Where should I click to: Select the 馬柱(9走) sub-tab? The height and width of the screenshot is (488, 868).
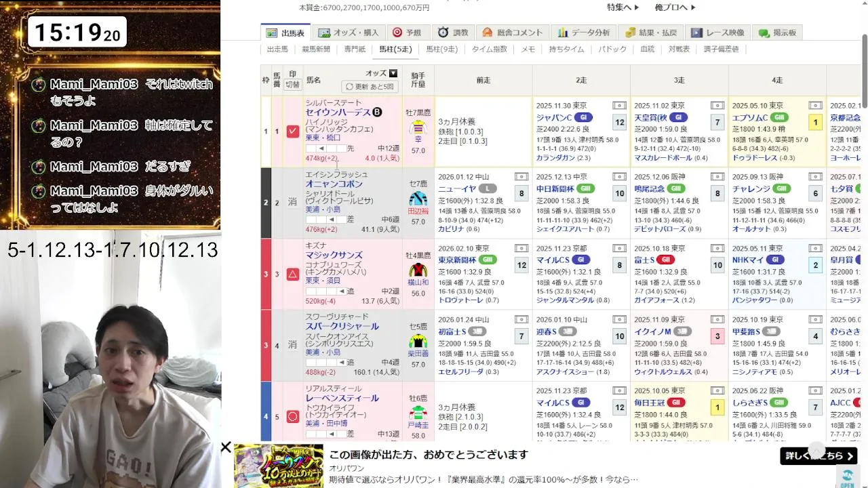point(441,49)
